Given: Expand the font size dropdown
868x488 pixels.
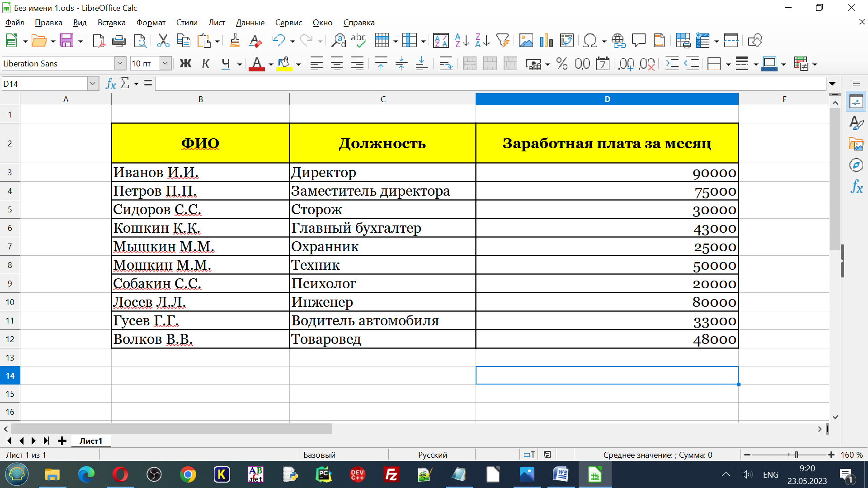Looking at the screenshot, I should pos(165,64).
